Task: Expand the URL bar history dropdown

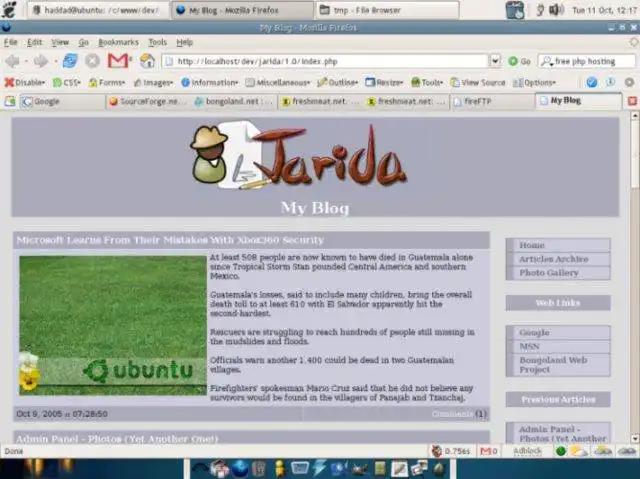Action: click(495, 61)
